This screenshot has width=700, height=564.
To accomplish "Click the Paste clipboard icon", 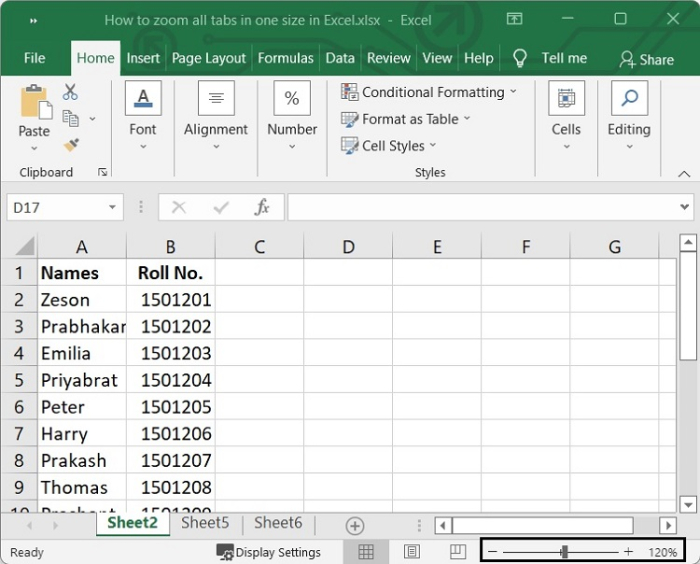I will click(x=36, y=102).
